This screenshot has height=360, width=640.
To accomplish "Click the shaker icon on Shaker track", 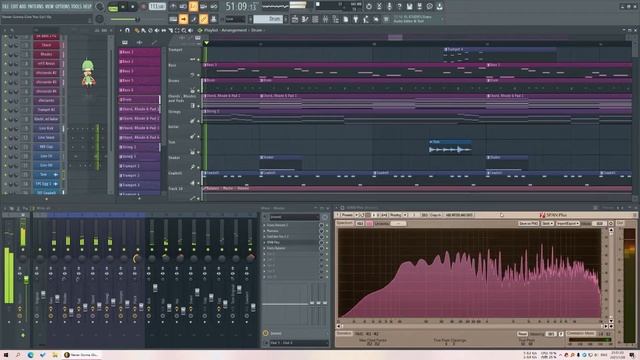I will click(192, 167).
